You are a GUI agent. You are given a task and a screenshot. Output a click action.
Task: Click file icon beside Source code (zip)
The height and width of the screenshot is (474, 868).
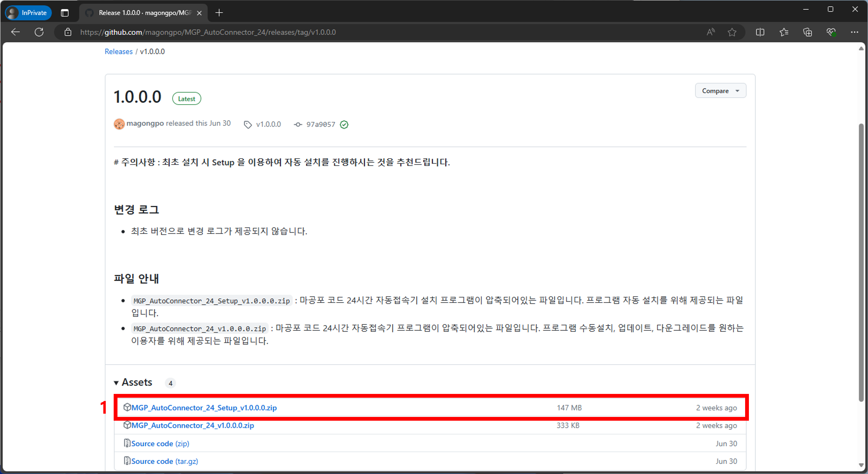click(127, 443)
